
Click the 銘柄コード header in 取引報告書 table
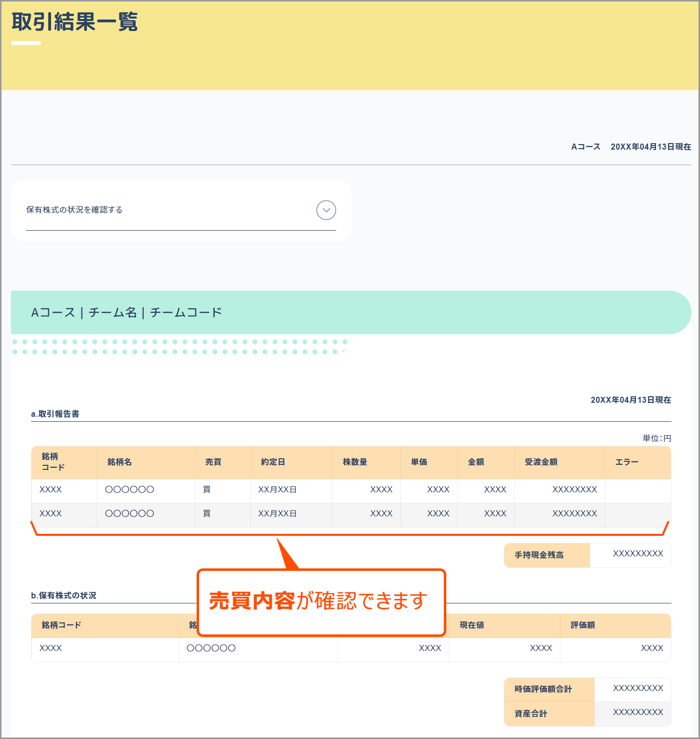tap(53, 462)
